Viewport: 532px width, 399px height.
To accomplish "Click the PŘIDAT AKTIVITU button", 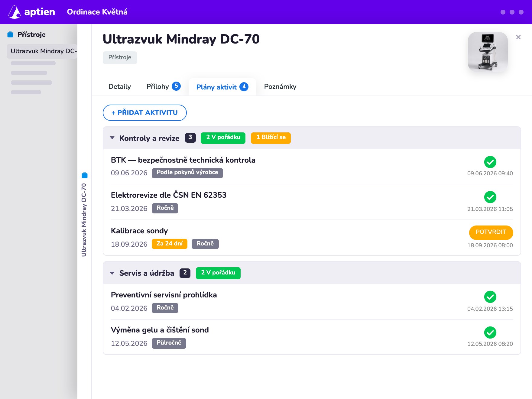I will [145, 113].
